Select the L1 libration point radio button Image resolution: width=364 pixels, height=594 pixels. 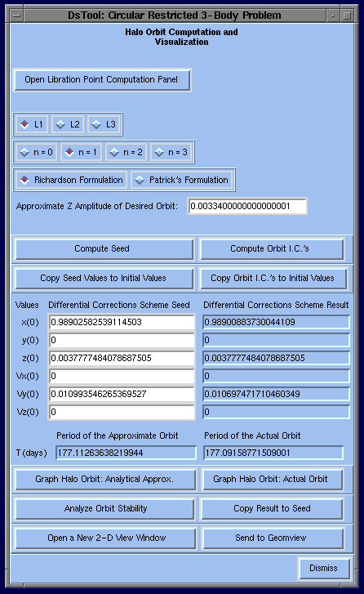[32, 124]
